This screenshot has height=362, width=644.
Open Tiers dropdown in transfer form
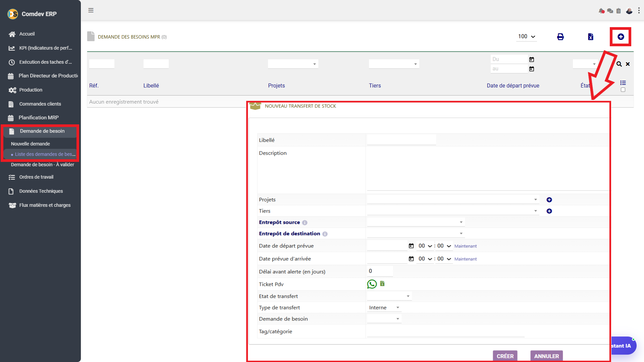(x=453, y=211)
